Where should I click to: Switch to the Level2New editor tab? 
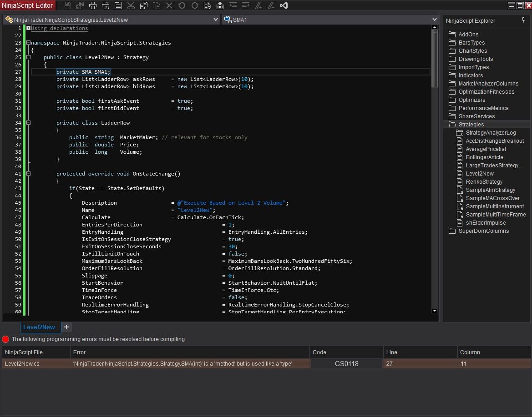(x=39, y=327)
